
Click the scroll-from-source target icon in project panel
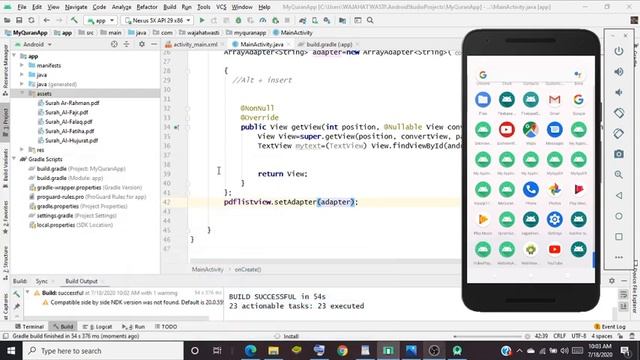tap(114, 44)
